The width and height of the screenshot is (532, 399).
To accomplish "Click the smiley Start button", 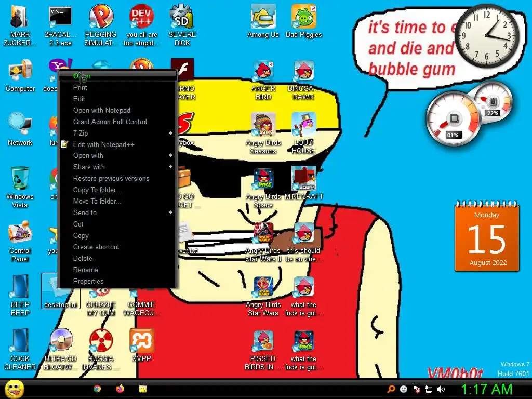I will (x=14, y=389).
